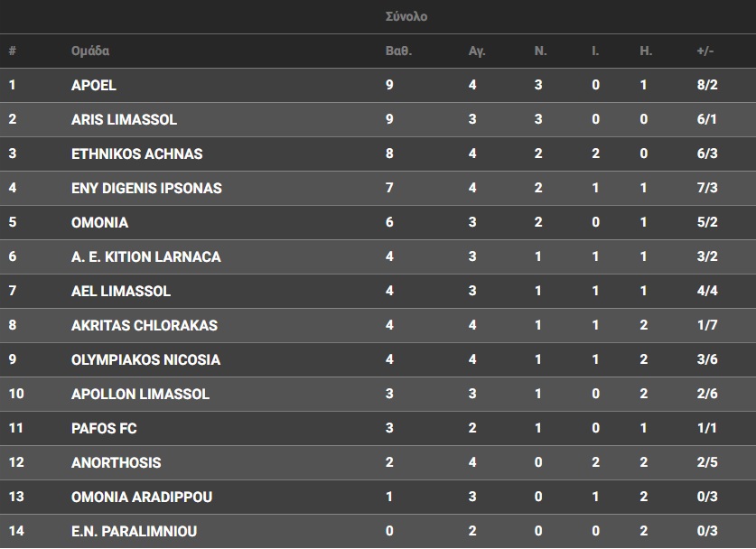Click the Ομάδα column header
The image size is (756, 549).
click(x=90, y=51)
